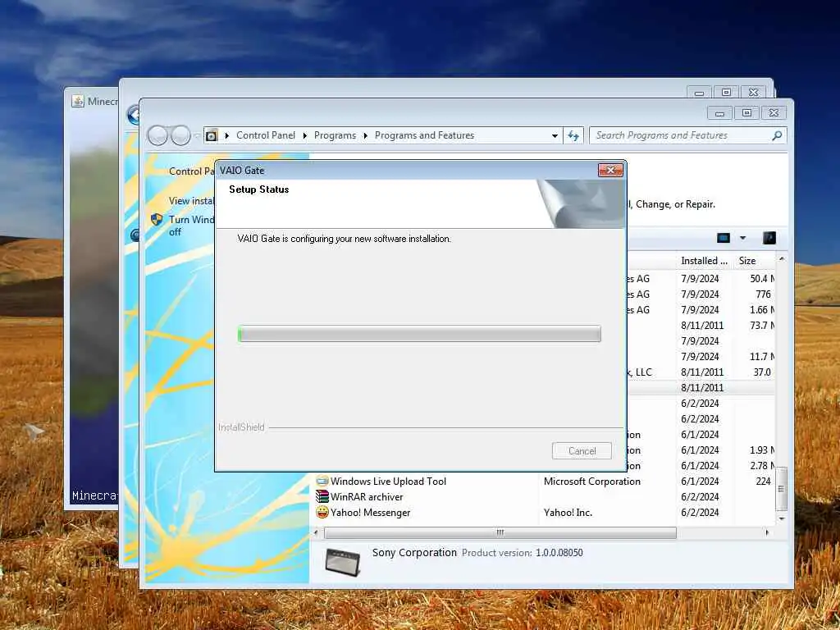The width and height of the screenshot is (840, 630).
Task: Bring the Minecraft window to front via title
Action: pyautogui.click(x=102, y=101)
